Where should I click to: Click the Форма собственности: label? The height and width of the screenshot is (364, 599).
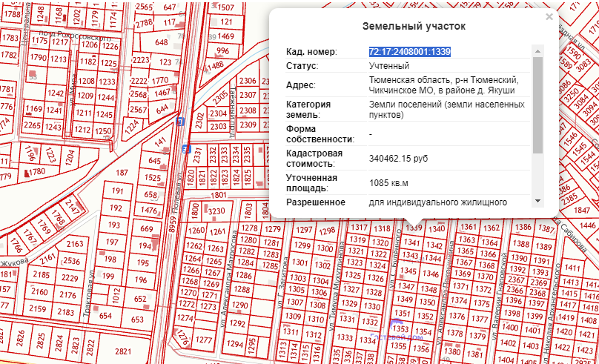[320, 134]
